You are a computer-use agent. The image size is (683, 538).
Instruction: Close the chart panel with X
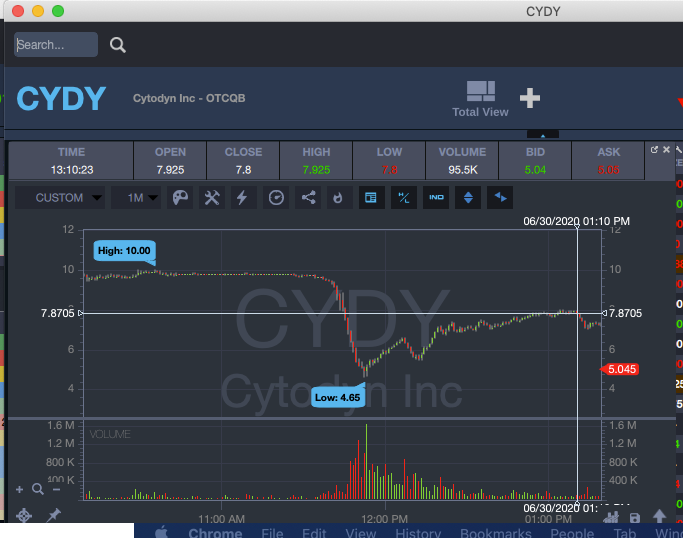point(666,149)
